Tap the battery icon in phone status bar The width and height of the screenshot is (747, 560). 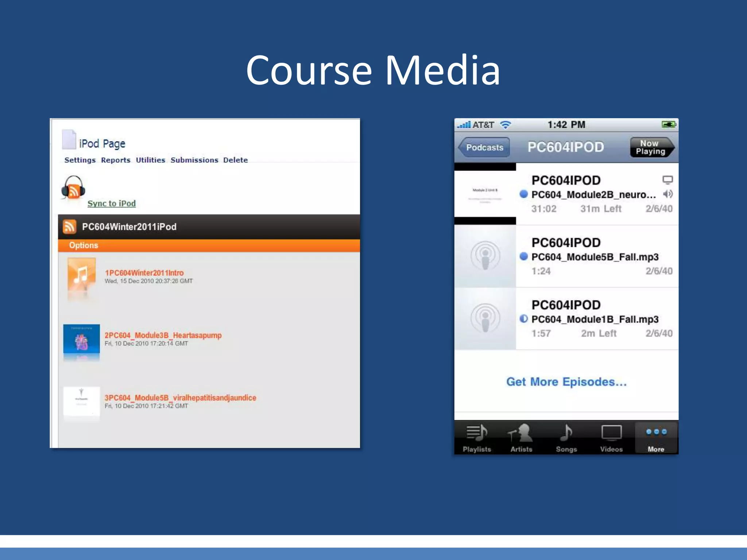[669, 125]
